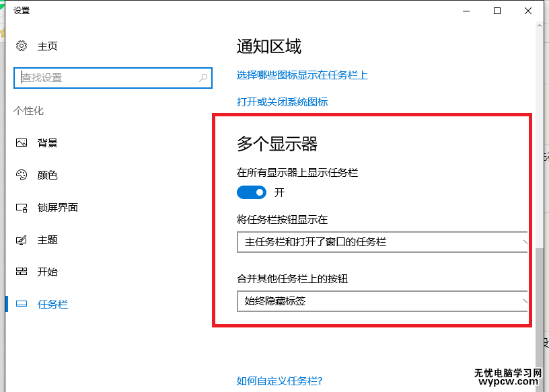549x392 pixels.
Task: Go to 主页 settings home
Action: 47,46
